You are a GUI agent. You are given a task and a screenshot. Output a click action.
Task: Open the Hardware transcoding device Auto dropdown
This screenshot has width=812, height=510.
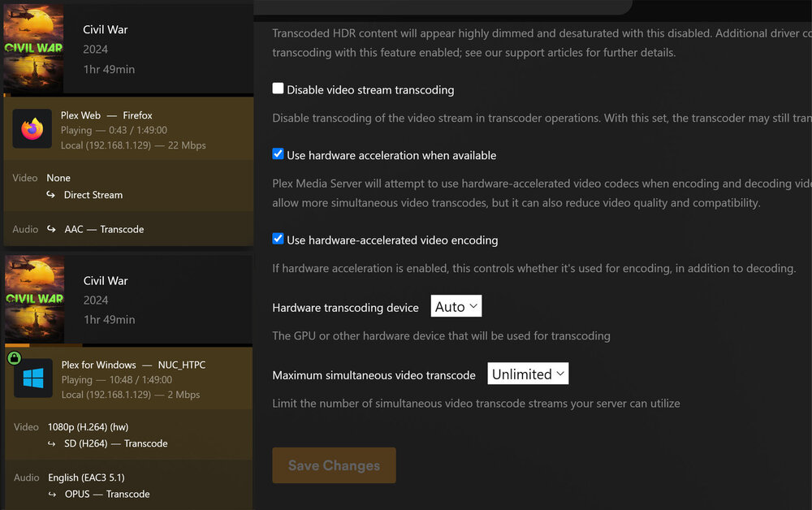click(x=456, y=306)
